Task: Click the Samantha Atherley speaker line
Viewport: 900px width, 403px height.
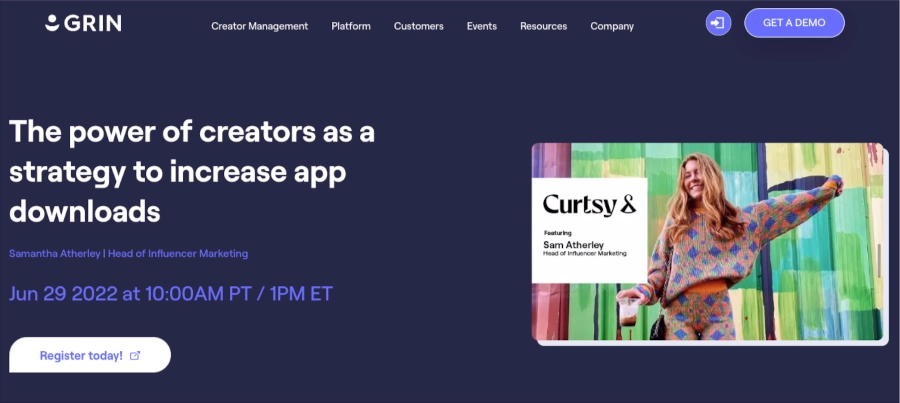Action: 129,253
